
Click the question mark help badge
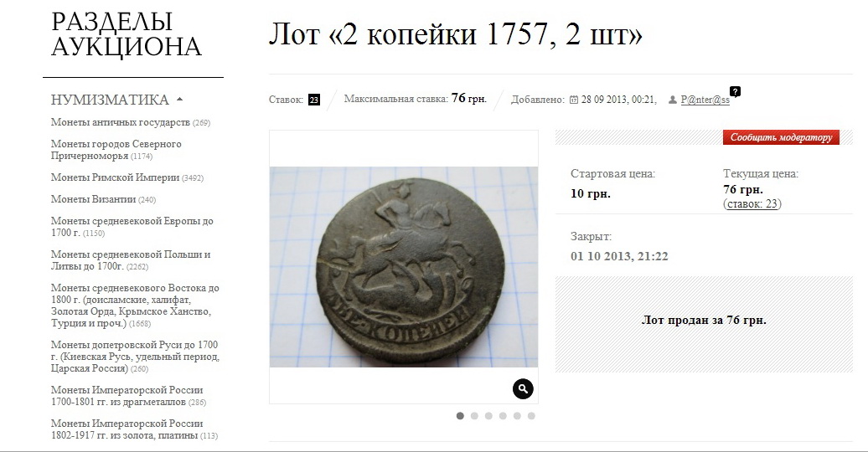[x=735, y=92]
